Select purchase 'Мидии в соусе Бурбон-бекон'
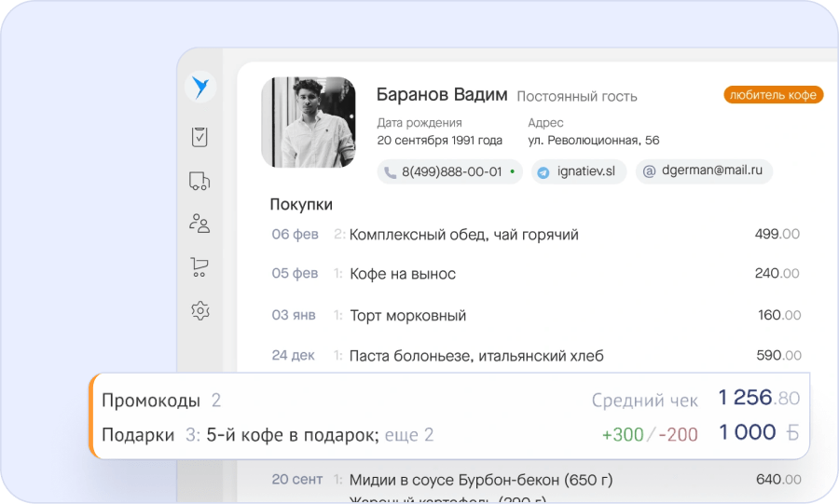The width and height of the screenshot is (839, 504). (x=481, y=480)
